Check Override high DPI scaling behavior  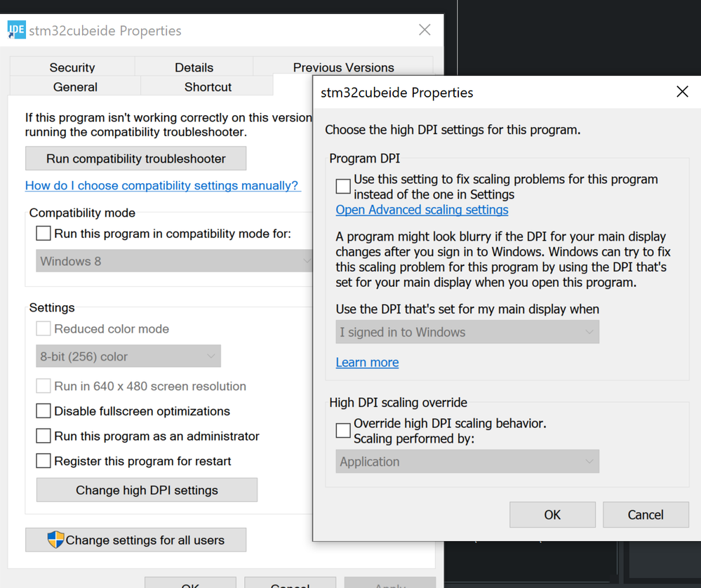343,431
